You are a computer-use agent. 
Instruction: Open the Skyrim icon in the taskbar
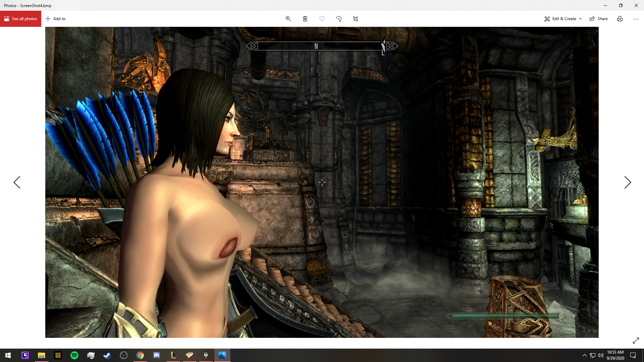(x=206, y=355)
